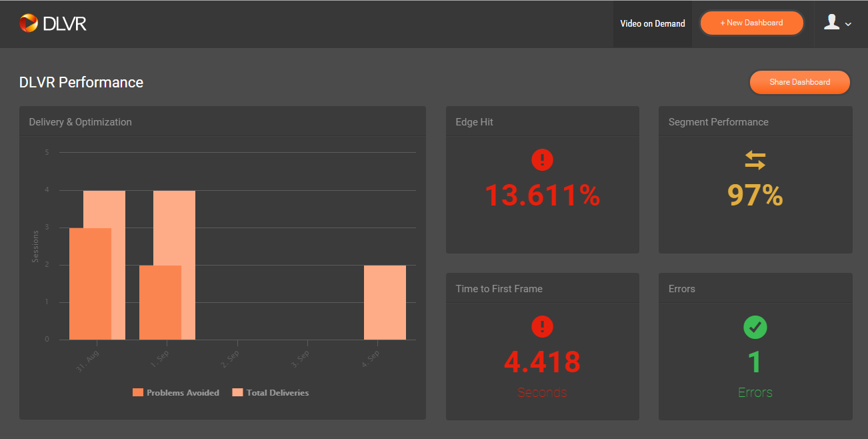
Task: Click the 1 Sep Problems Avoided bar
Action: [160, 302]
